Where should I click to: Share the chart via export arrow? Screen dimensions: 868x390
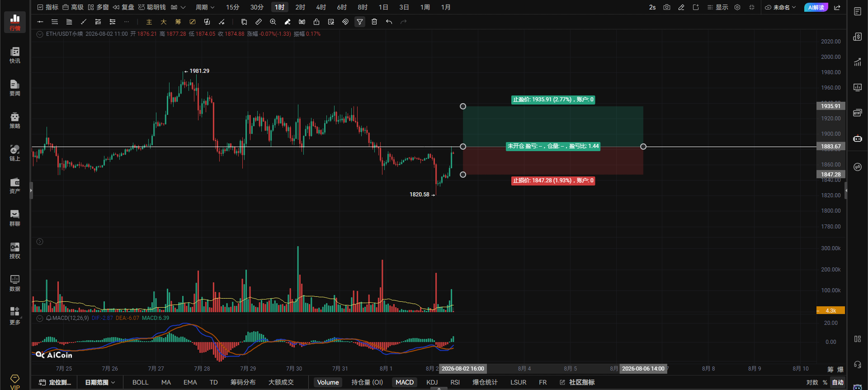point(837,7)
